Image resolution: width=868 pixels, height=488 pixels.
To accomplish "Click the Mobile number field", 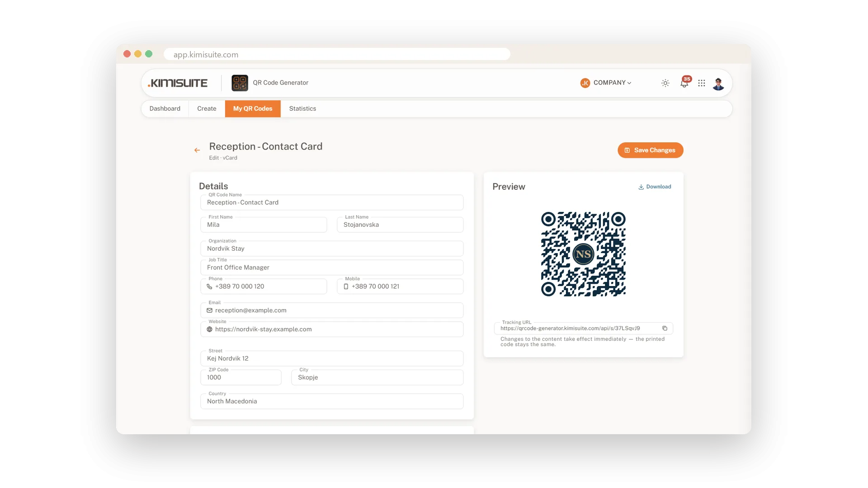I will pyautogui.click(x=400, y=286).
